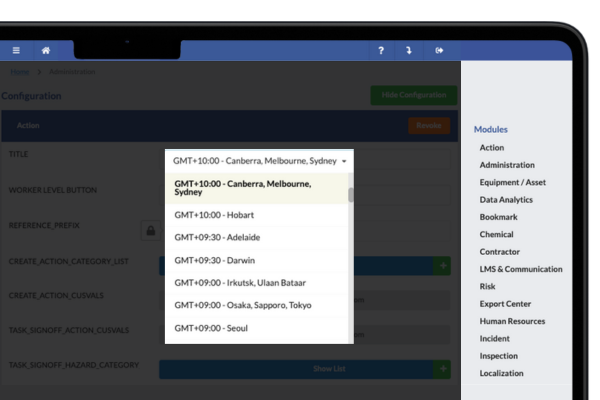Click the Home breadcrumb link
The image size is (600, 400).
pyautogui.click(x=19, y=72)
